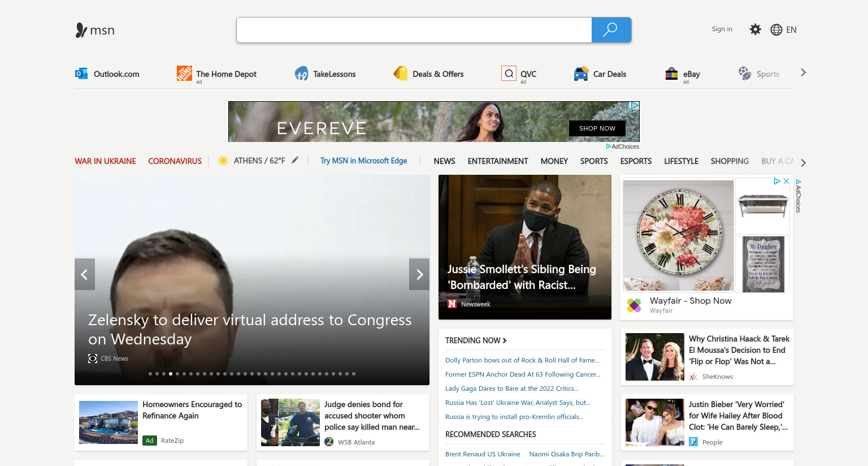Click the Sports ball icon
This screenshot has width=868, height=466.
point(745,74)
